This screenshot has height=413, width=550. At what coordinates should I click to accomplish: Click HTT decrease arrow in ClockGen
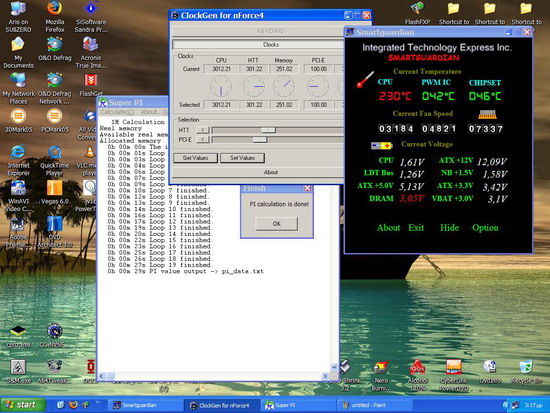pyautogui.click(x=202, y=130)
